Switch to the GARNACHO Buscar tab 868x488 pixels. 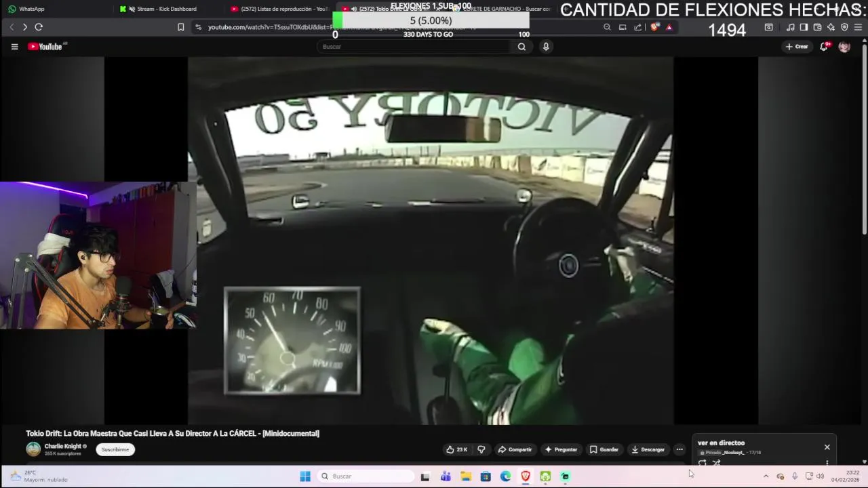coord(502,9)
